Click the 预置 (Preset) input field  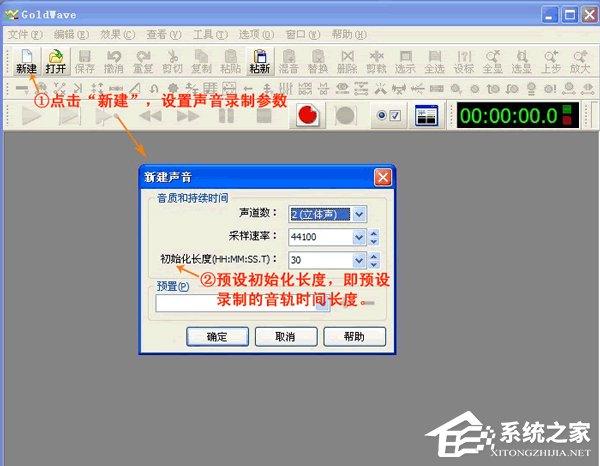pos(235,303)
